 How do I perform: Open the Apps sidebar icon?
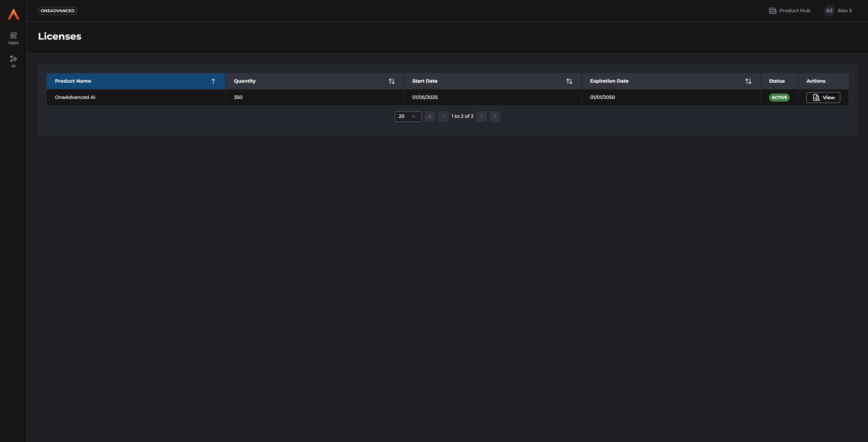13,38
